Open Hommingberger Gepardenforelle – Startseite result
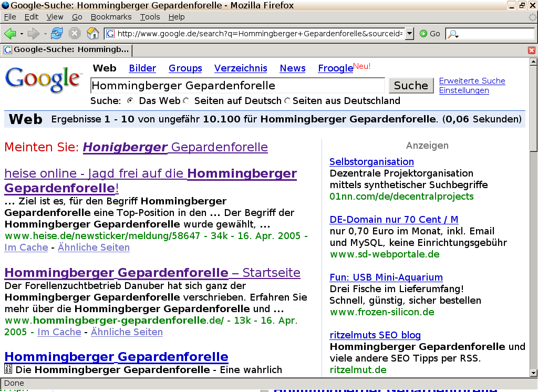 (152, 273)
